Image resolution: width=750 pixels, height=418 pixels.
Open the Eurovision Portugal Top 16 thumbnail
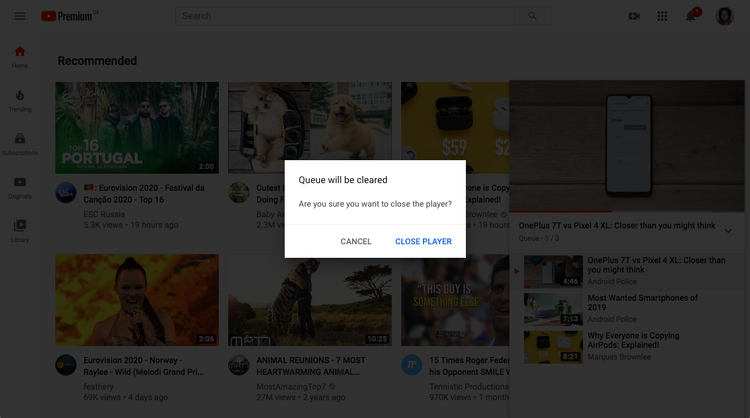(137, 128)
